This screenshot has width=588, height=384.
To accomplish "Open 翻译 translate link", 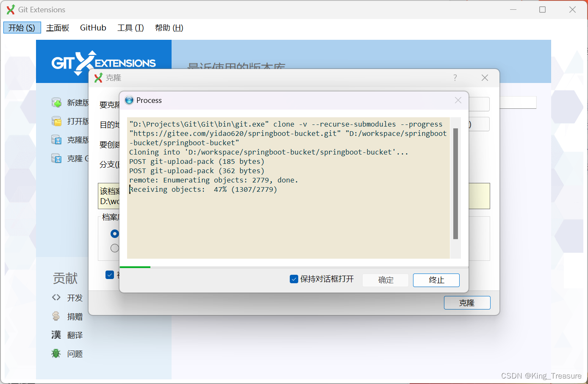I will pyautogui.click(x=75, y=335).
